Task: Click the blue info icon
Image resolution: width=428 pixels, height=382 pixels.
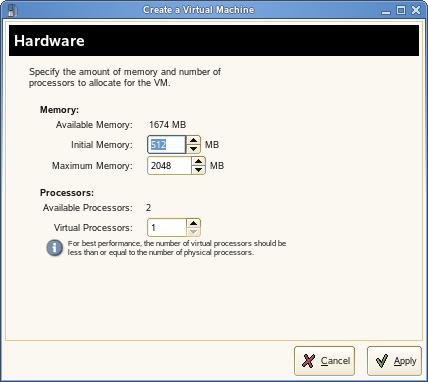Action: click(55, 248)
